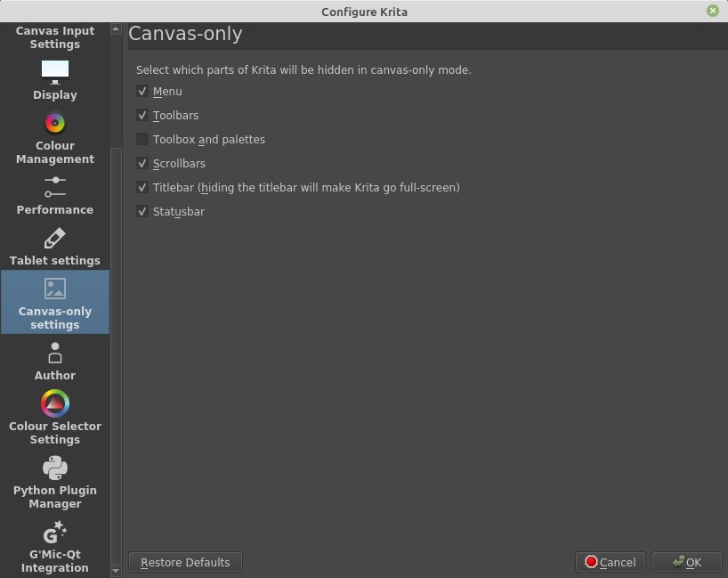Toggle the Titlebar hiding checkbox

pyautogui.click(x=142, y=188)
